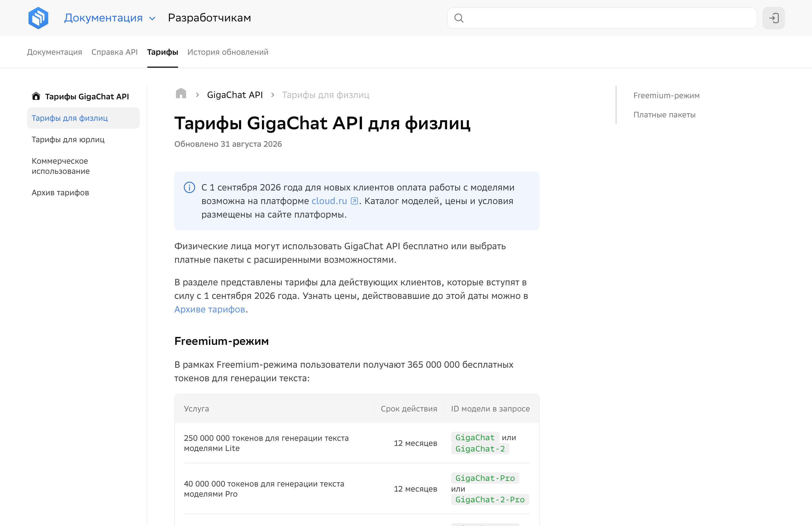The height and width of the screenshot is (526, 812).
Task: Select the Тарифы tab
Action: pyautogui.click(x=162, y=52)
